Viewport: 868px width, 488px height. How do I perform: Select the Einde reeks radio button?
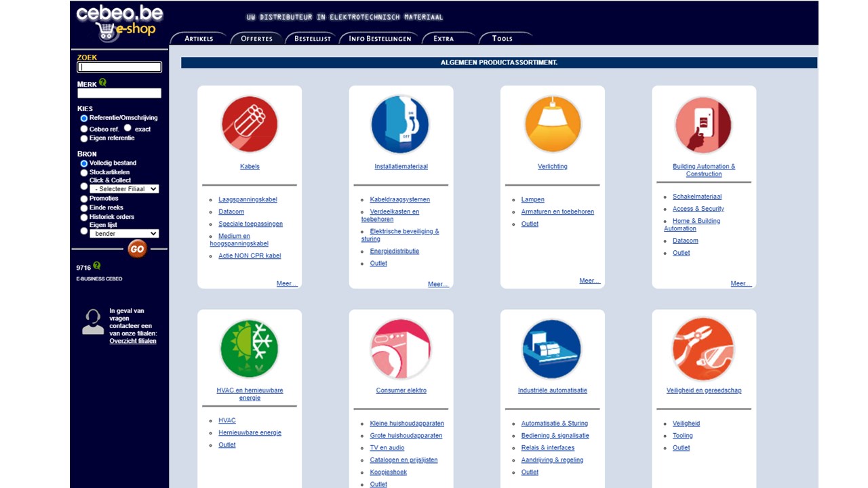coord(84,208)
